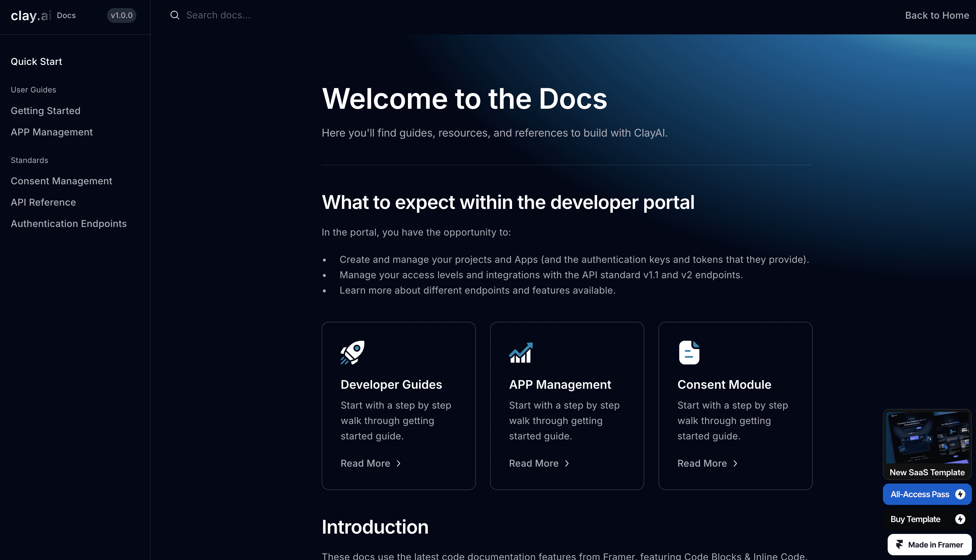
Task: Click the Framer logo icon
Action: [900, 545]
